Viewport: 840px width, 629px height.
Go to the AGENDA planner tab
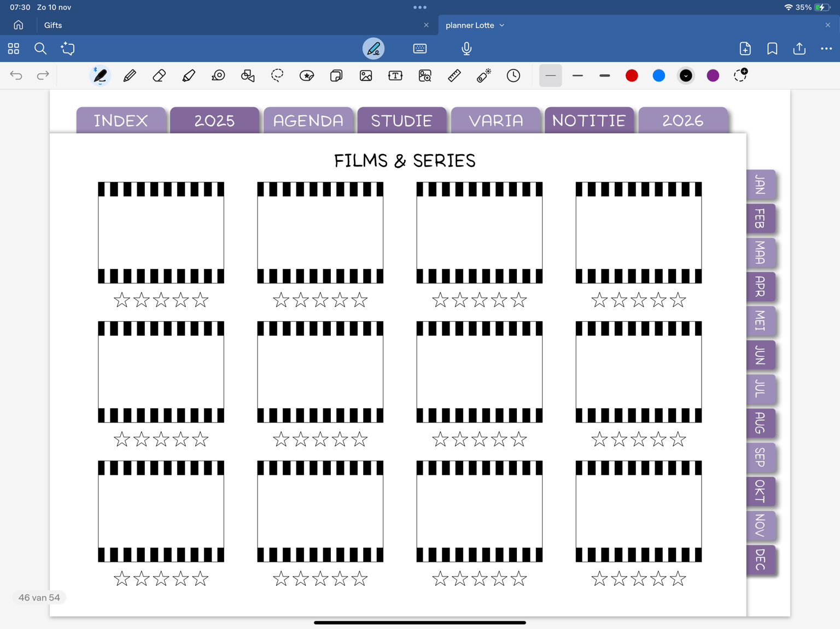coord(308,120)
